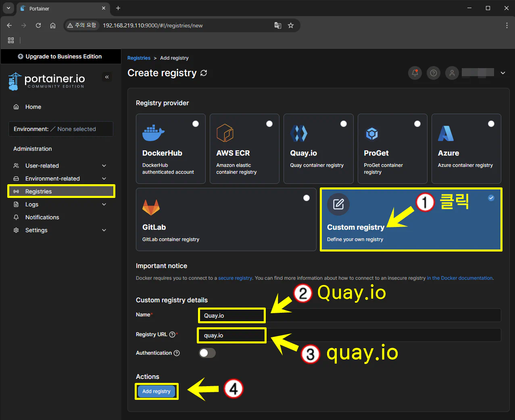
Task: Click the Portainer.io logo
Action: coord(46,81)
